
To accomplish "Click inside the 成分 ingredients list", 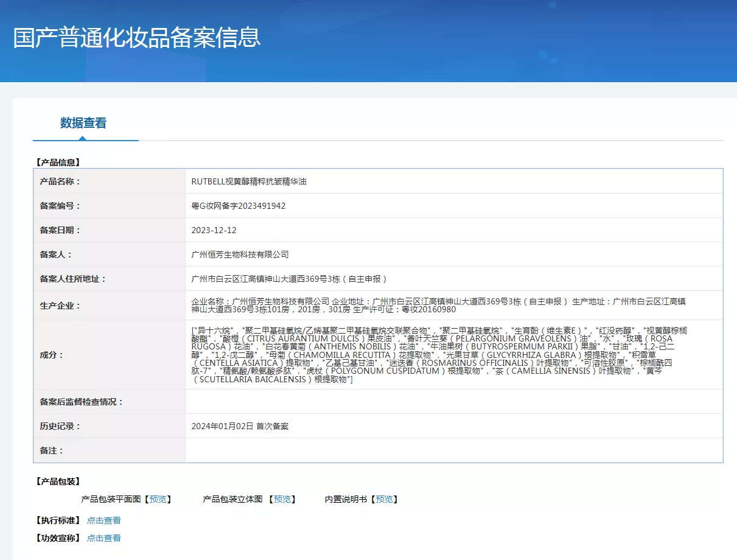I will [432, 354].
